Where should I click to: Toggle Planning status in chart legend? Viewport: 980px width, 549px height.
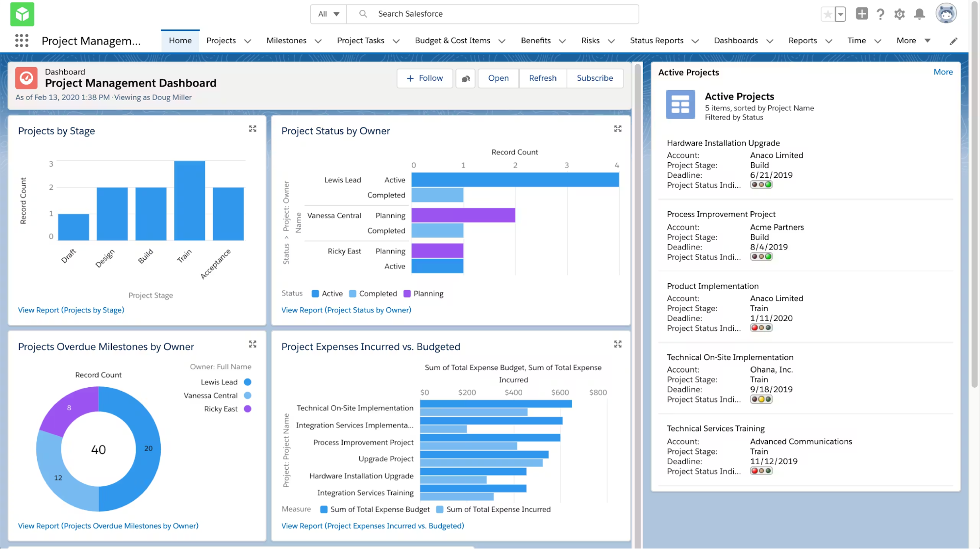tap(423, 294)
